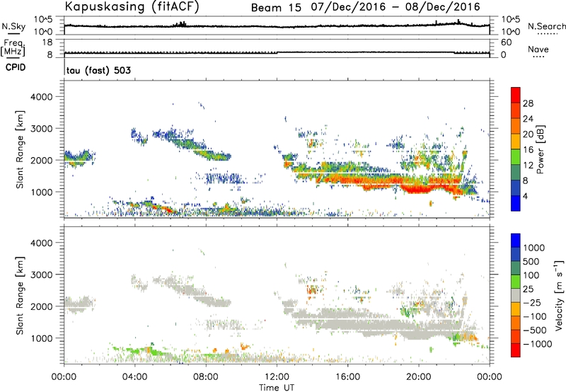Click the Time UT axis label
The image size is (566, 392).
[x=277, y=388]
